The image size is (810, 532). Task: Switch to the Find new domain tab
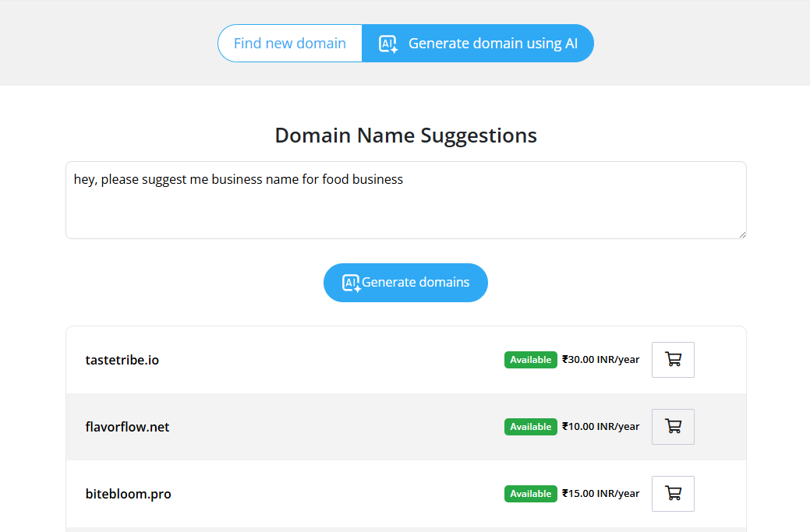[x=290, y=44]
